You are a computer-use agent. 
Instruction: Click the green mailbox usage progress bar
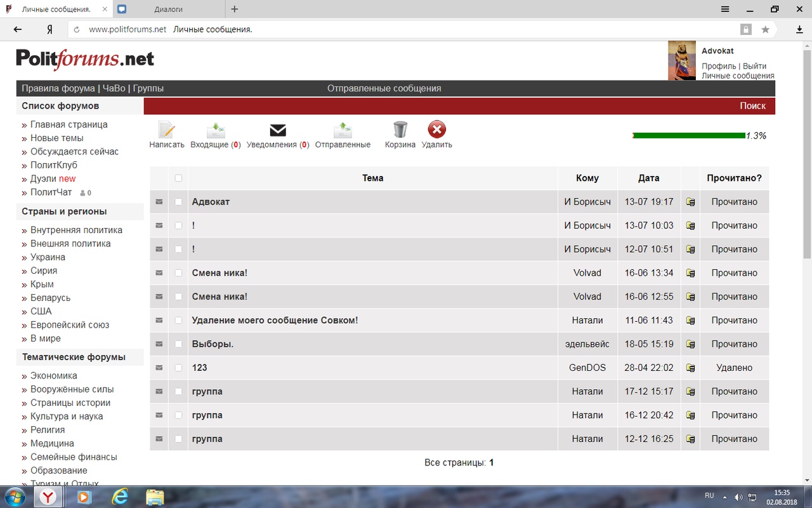tap(688, 135)
